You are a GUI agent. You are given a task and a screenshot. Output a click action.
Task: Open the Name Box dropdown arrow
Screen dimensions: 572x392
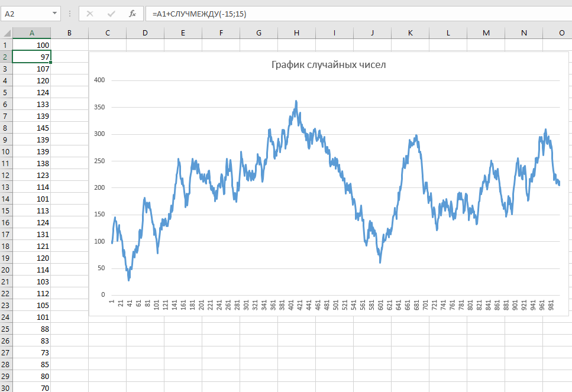click(x=54, y=14)
